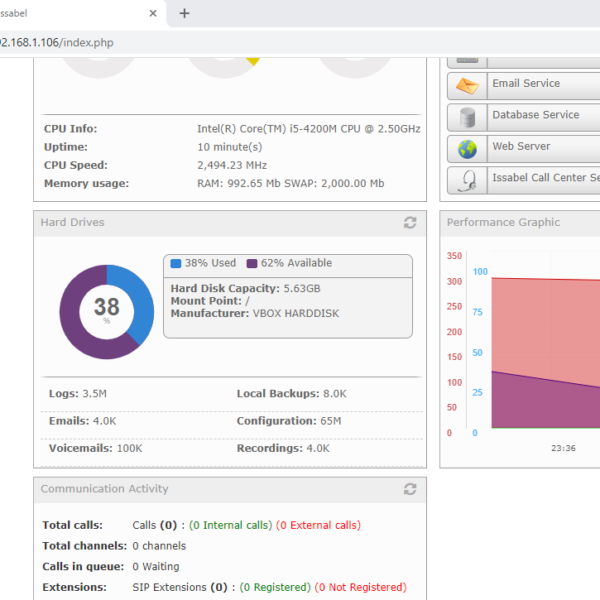The image size is (600, 600).
Task: Click the Email Service label
Action: [526, 84]
